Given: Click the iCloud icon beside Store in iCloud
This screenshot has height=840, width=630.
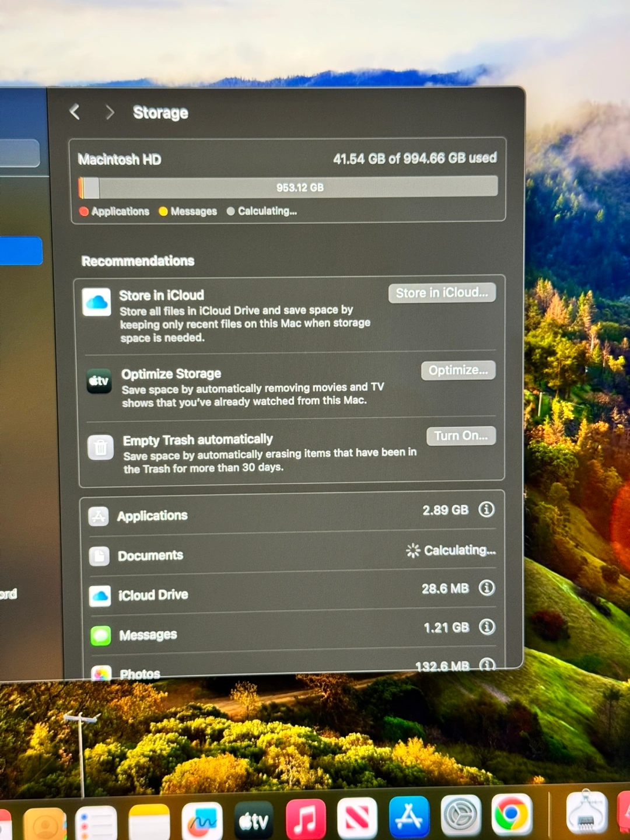Looking at the screenshot, I should point(97,302).
